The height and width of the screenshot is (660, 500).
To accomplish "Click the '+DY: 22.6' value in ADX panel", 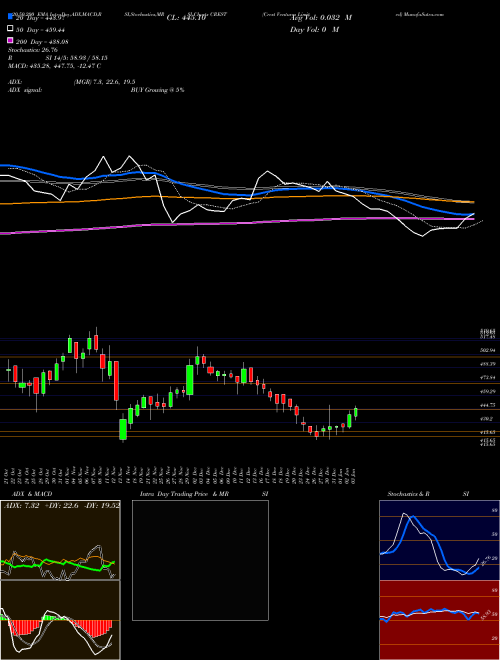I will (63, 505).
